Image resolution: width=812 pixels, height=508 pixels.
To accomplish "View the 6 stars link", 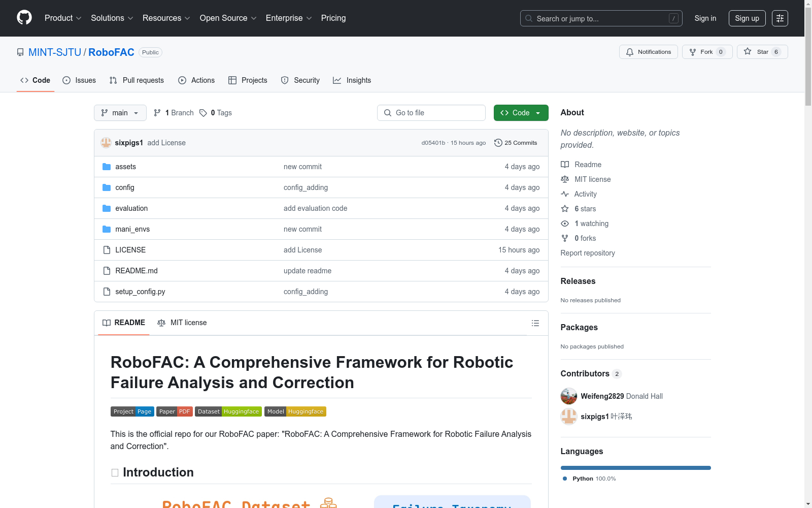I will [x=579, y=209].
